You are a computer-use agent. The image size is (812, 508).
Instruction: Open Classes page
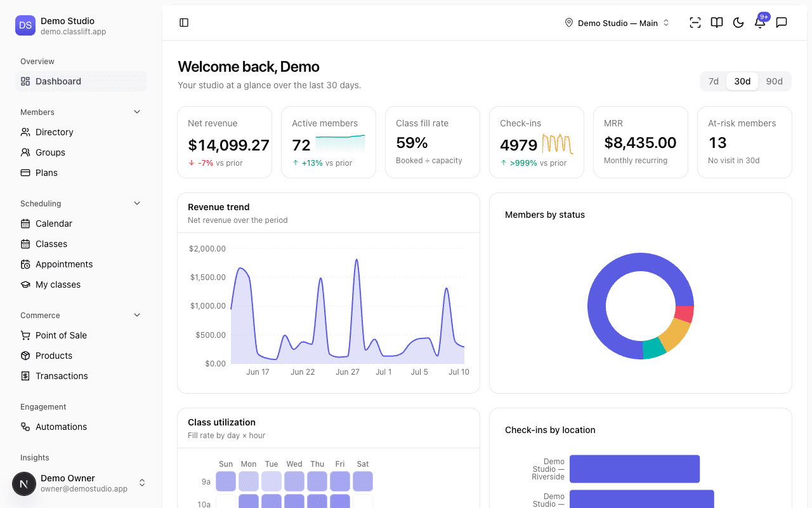pos(81,244)
